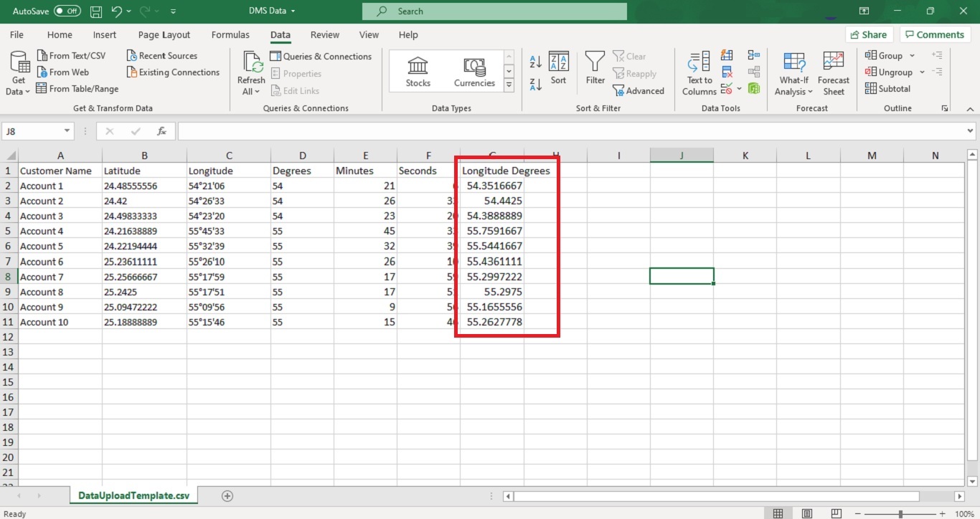Screen dimensions: 980x519
Task: Click inside the formula bar input
Action: [x=574, y=131]
